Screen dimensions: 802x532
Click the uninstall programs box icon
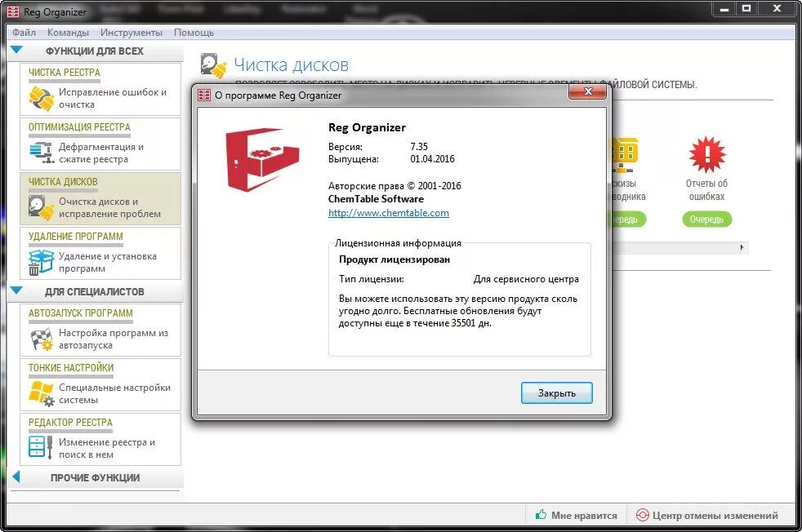coord(41,262)
